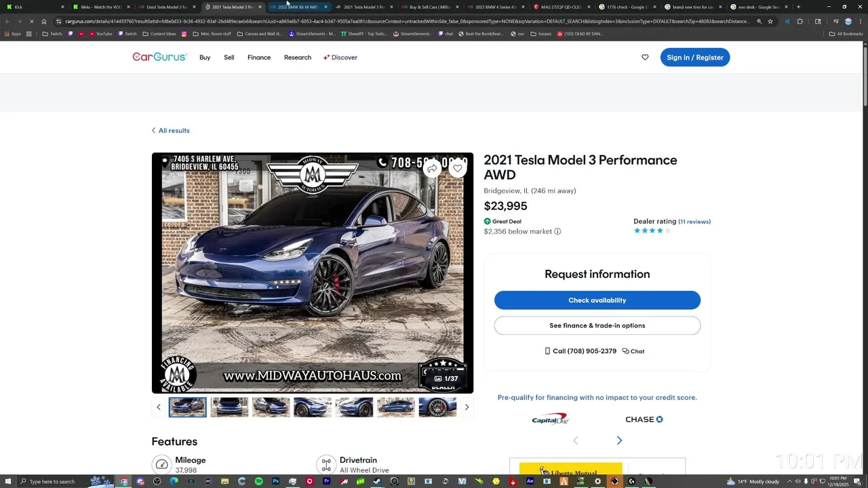868x488 pixels.
Task: Go back with browser back arrow
Action: point(7,21)
